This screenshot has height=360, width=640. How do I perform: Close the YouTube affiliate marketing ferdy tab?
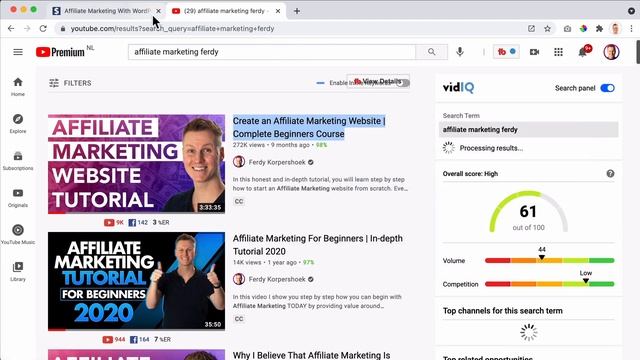pos(278,11)
